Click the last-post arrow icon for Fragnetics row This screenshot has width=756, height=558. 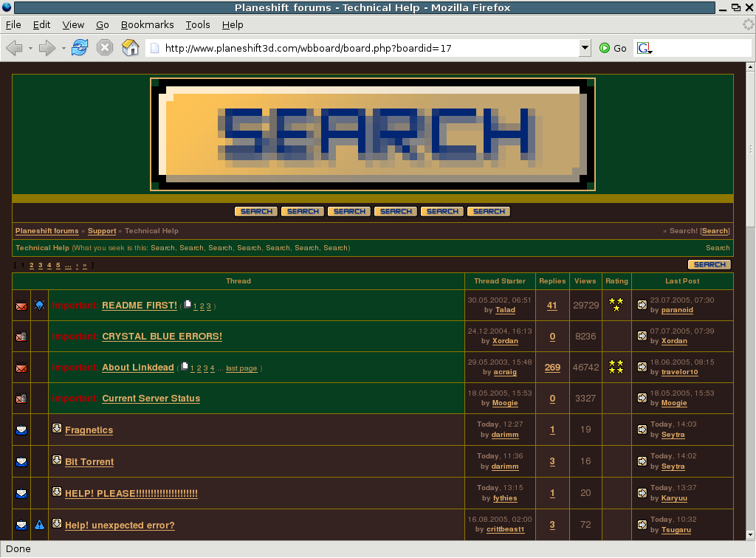[642, 429]
